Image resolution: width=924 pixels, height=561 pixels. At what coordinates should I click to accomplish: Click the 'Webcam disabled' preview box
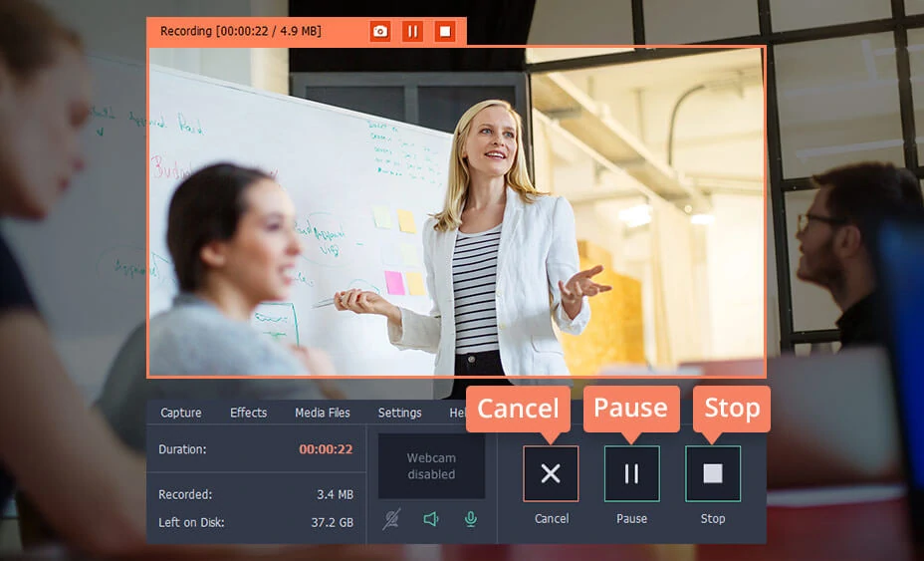pyautogui.click(x=431, y=466)
